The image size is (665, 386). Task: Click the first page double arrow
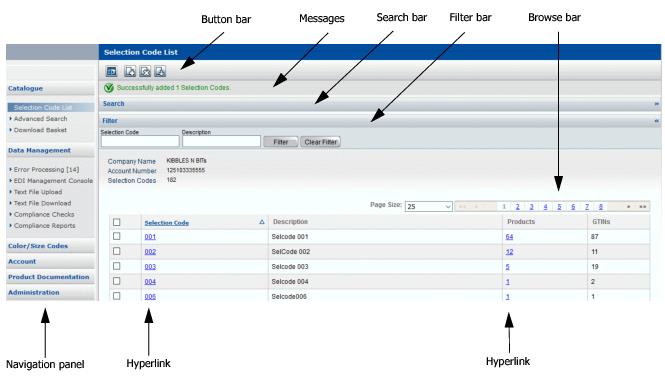(x=462, y=207)
